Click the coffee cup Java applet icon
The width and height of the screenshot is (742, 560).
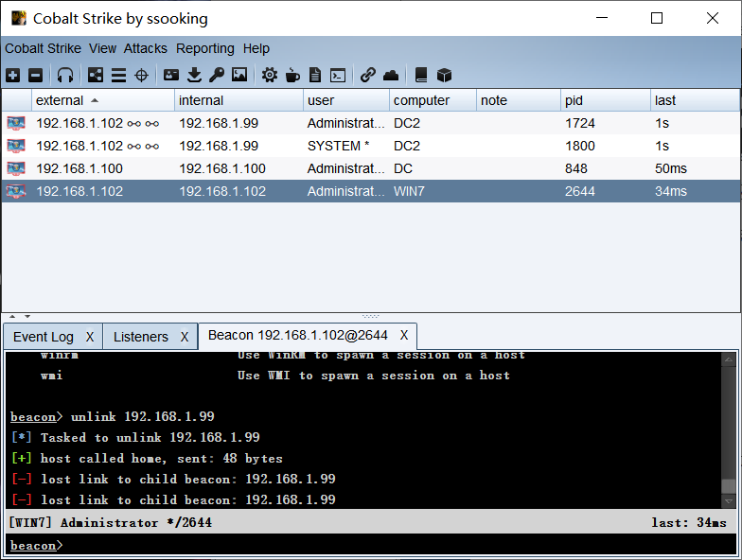pyautogui.click(x=292, y=75)
